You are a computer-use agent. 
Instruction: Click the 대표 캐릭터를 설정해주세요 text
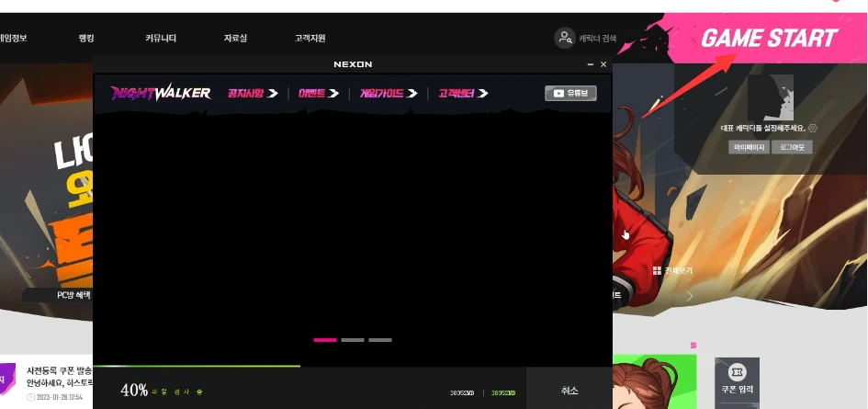(x=763, y=128)
